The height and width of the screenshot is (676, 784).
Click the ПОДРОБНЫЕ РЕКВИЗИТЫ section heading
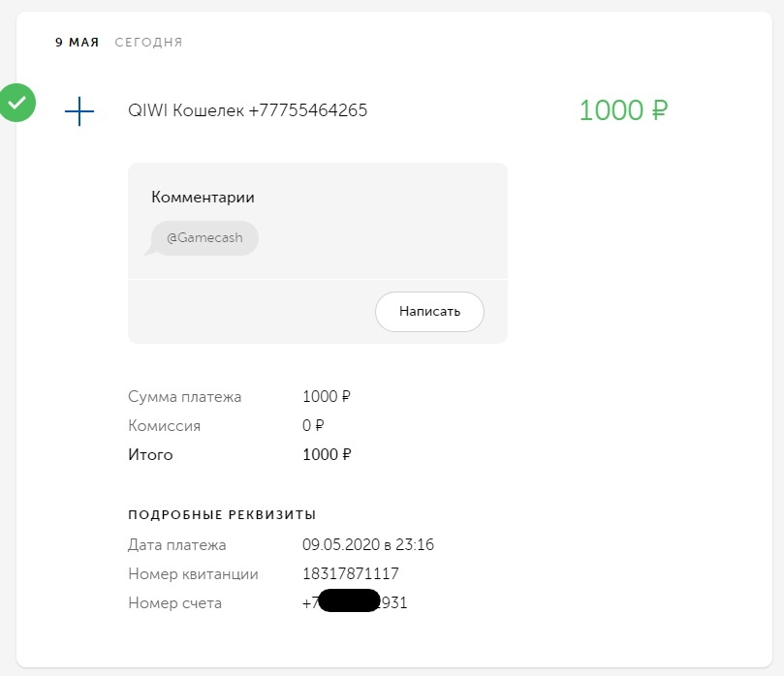point(222,514)
